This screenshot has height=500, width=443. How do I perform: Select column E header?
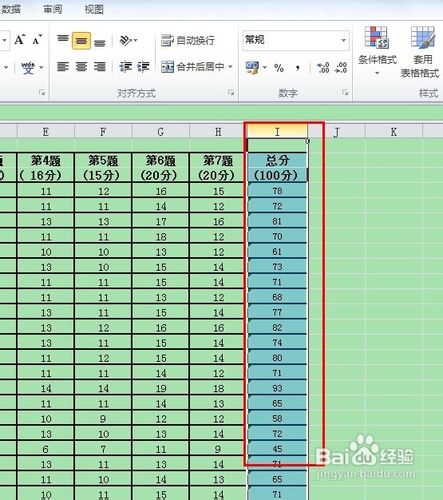tap(46, 132)
